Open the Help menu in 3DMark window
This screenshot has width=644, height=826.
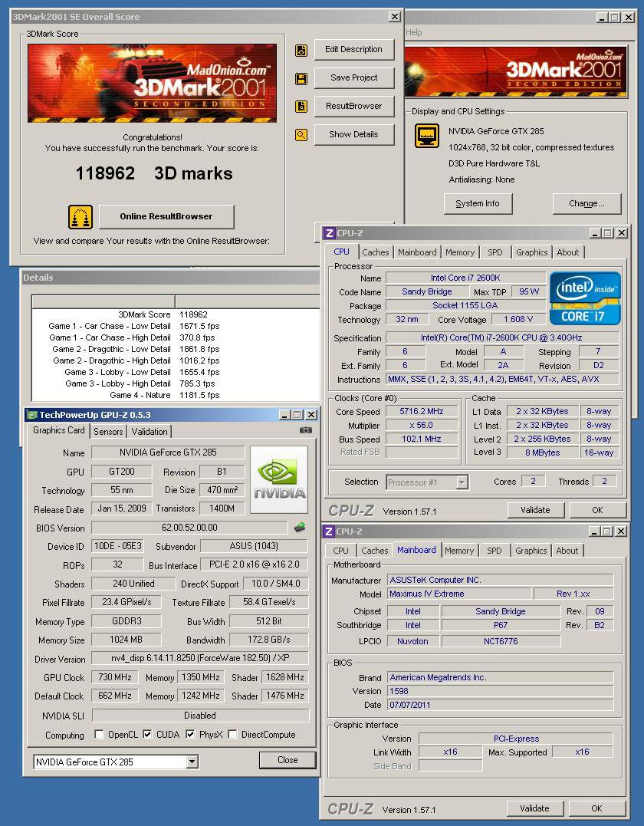414,32
